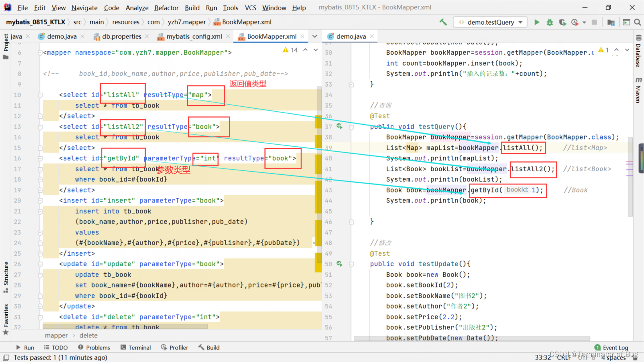This screenshot has height=362, width=644.
Task: Click warning indicator showing 14 problems
Action: point(290,50)
